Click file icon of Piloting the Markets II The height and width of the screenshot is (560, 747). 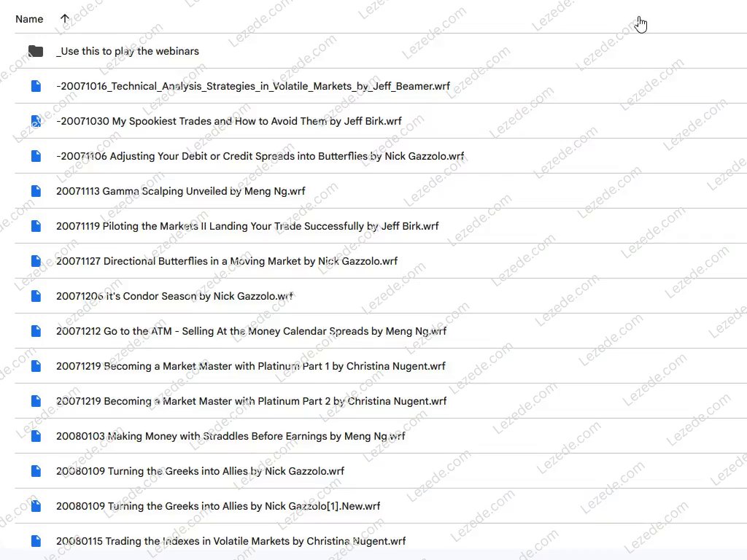(x=36, y=226)
